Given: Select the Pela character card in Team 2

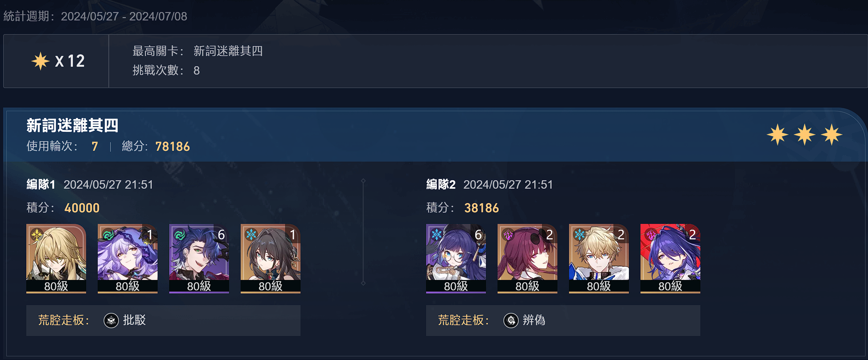Looking at the screenshot, I should coord(456,258).
